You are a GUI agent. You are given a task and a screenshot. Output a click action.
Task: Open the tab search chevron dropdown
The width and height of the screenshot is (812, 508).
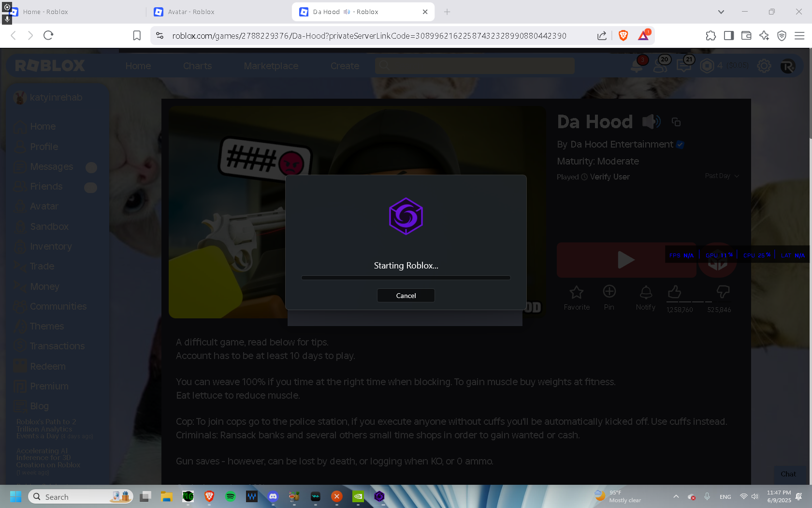[721, 12]
